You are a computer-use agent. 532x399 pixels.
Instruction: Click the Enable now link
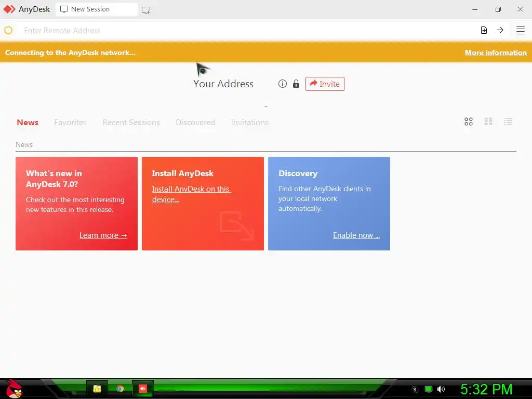click(x=356, y=235)
